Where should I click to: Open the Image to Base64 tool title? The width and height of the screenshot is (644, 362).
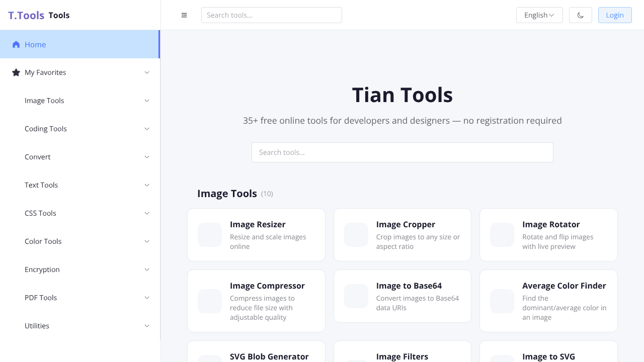pos(409,286)
